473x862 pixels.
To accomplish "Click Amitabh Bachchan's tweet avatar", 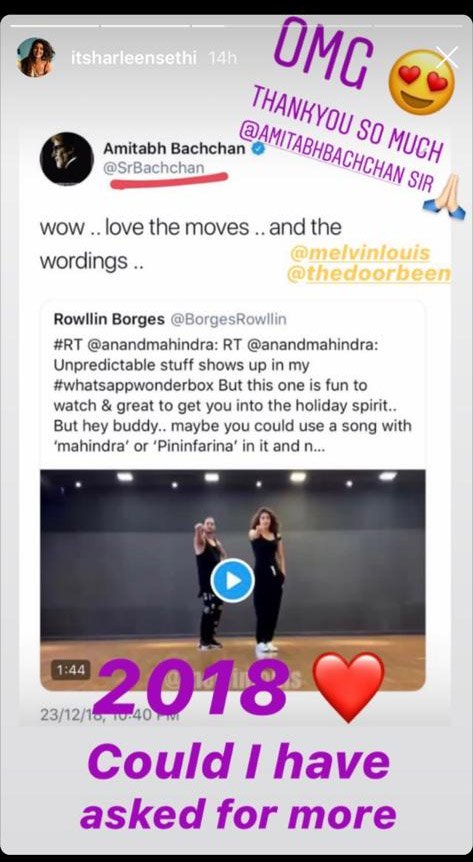I will click(67, 159).
